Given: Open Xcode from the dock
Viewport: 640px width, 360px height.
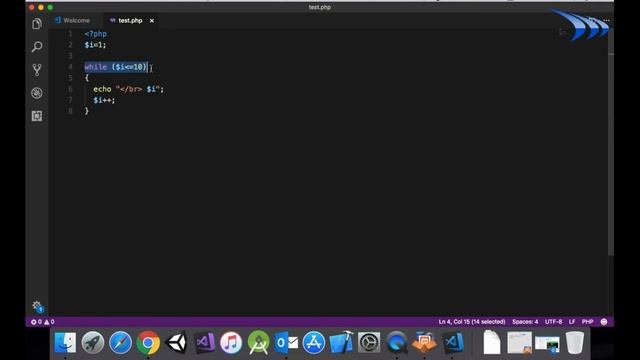Looking at the screenshot, I should (341, 342).
